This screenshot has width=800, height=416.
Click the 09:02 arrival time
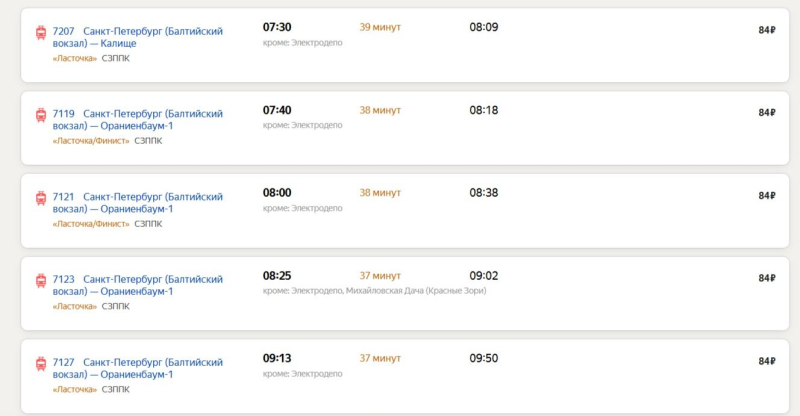(x=484, y=276)
